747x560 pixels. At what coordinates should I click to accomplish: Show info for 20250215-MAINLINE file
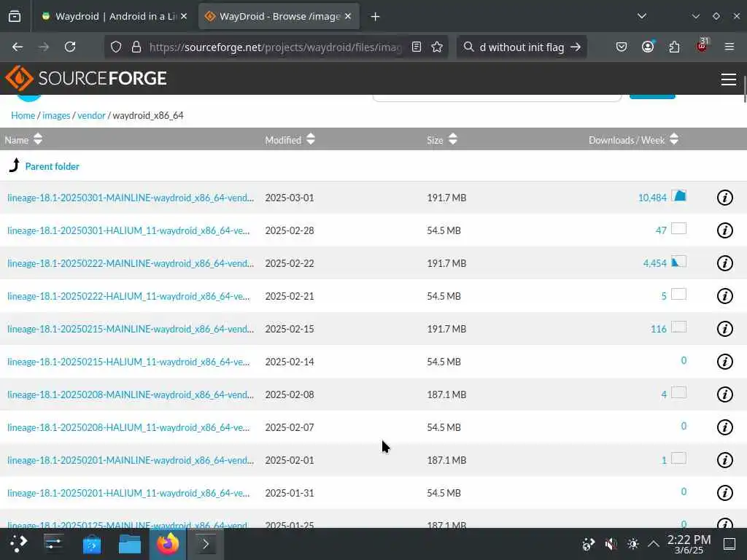pos(724,329)
